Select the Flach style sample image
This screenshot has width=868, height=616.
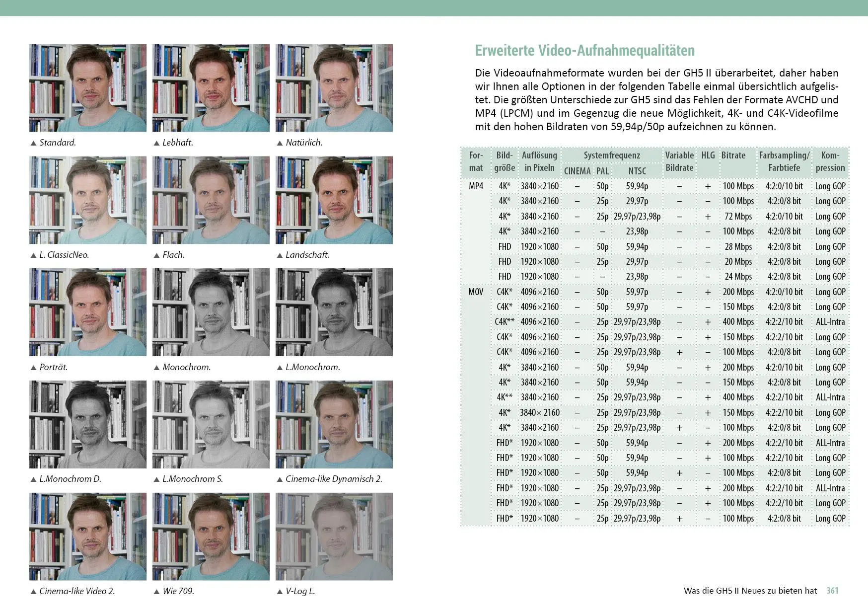pyautogui.click(x=211, y=200)
